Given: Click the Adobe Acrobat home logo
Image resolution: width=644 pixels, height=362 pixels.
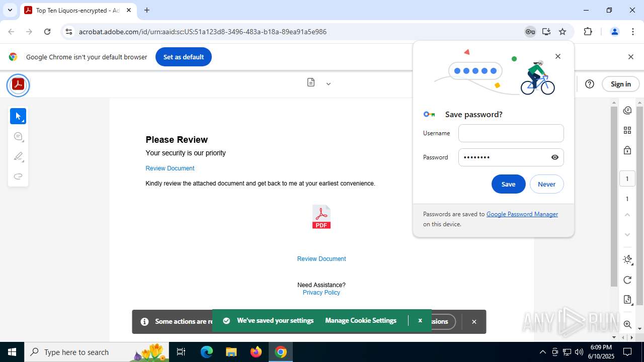Looking at the screenshot, I should click(x=18, y=84).
